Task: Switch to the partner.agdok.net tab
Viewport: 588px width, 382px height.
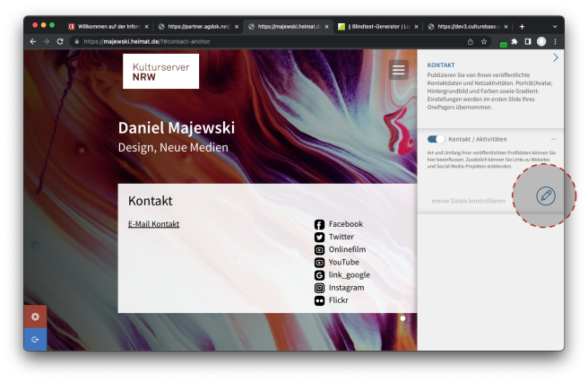Action: pos(194,27)
